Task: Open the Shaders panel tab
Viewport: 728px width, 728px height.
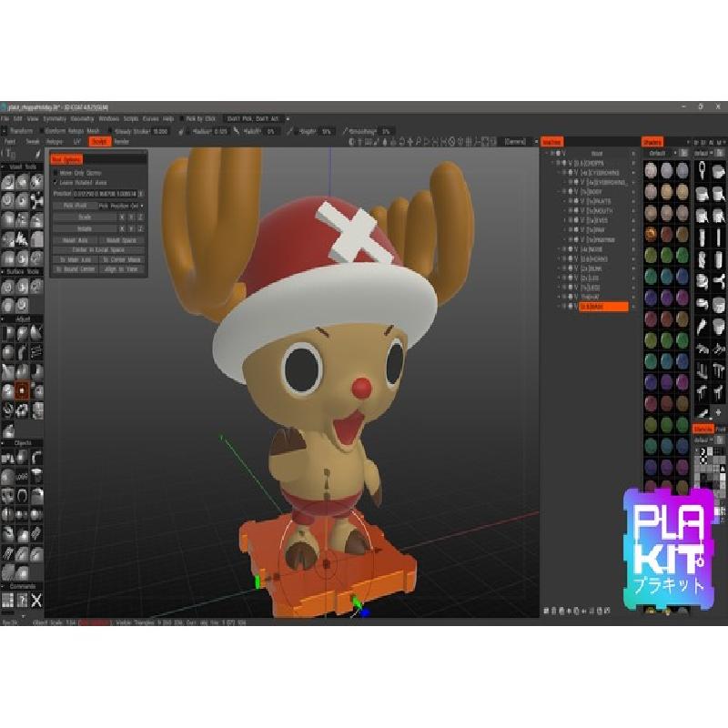Action: tap(652, 142)
